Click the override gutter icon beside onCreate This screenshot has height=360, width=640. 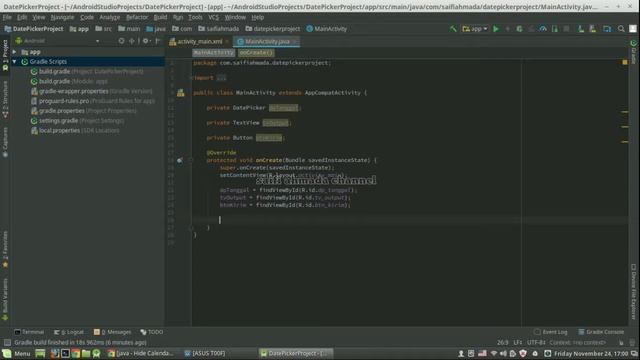tap(180, 160)
